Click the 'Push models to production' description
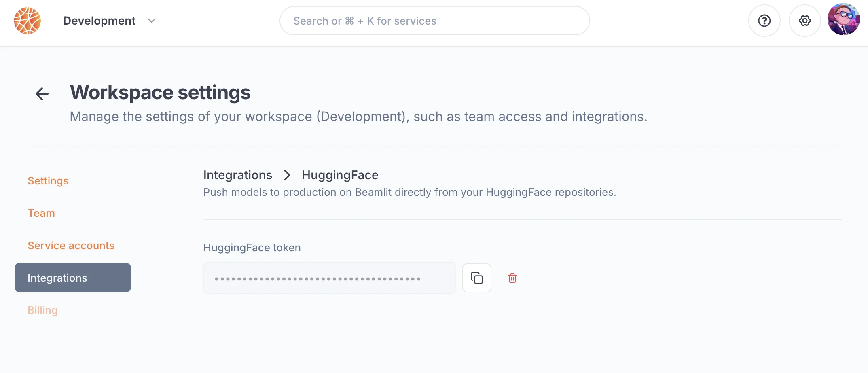This screenshot has width=868, height=373. pyautogui.click(x=410, y=192)
